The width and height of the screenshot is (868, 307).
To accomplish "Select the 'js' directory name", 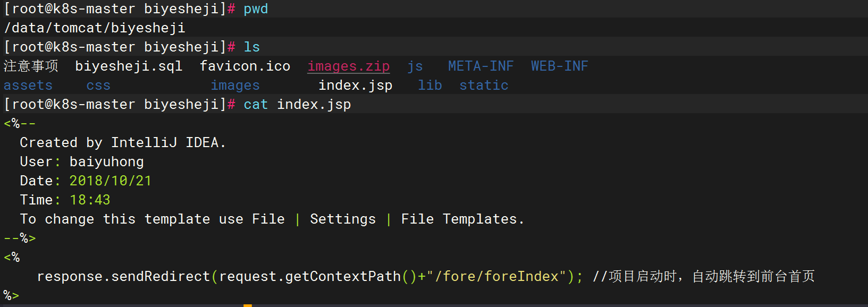I will tap(415, 66).
